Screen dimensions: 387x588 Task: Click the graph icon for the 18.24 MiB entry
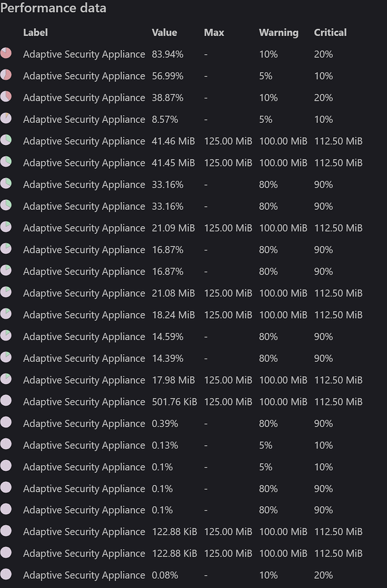(x=7, y=315)
